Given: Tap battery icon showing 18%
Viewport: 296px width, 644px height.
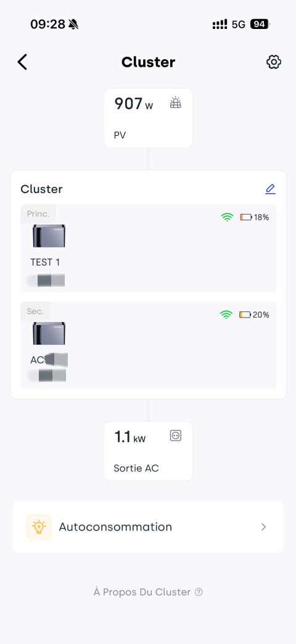Looking at the screenshot, I should click(246, 217).
